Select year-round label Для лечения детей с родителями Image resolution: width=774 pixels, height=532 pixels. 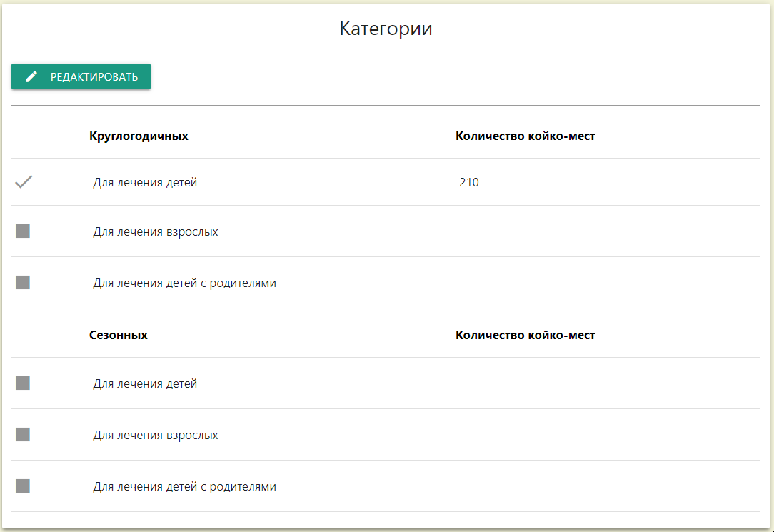(x=185, y=283)
